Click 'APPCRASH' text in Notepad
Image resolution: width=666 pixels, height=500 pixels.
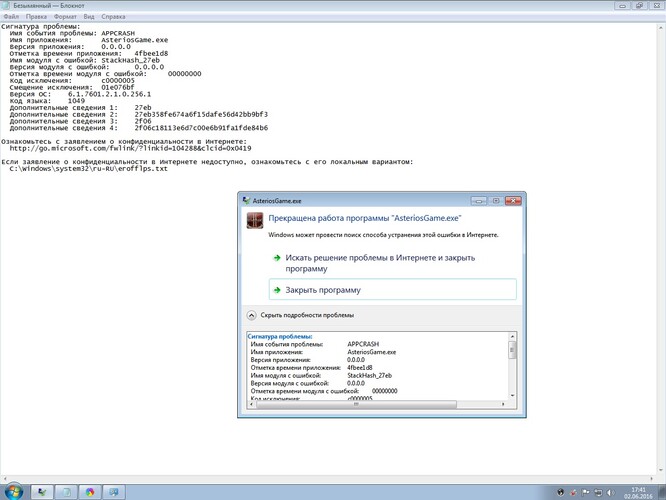118,33
